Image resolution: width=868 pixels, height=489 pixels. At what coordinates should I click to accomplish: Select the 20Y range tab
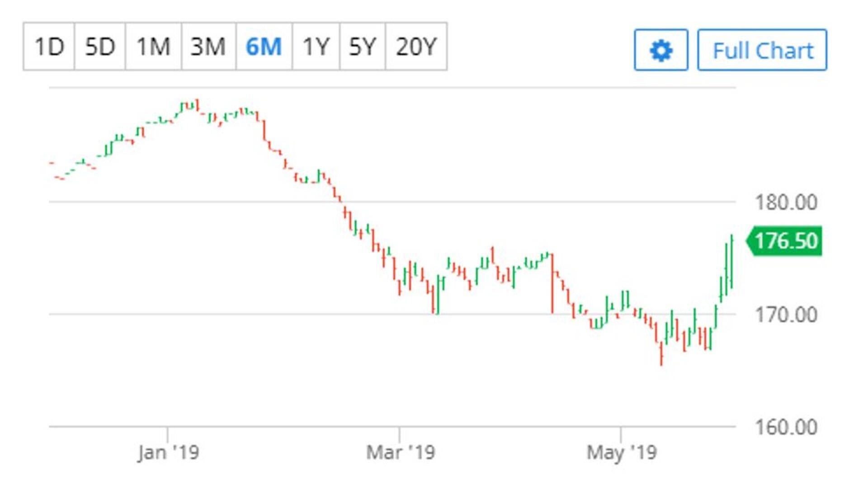[x=416, y=47]
